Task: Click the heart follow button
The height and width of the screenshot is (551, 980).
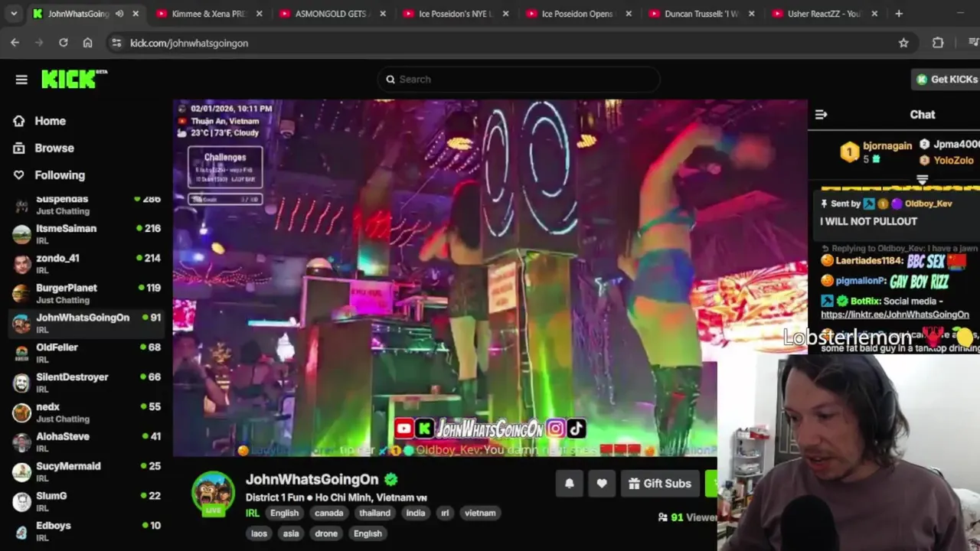Action: click(x=602, y=484)
